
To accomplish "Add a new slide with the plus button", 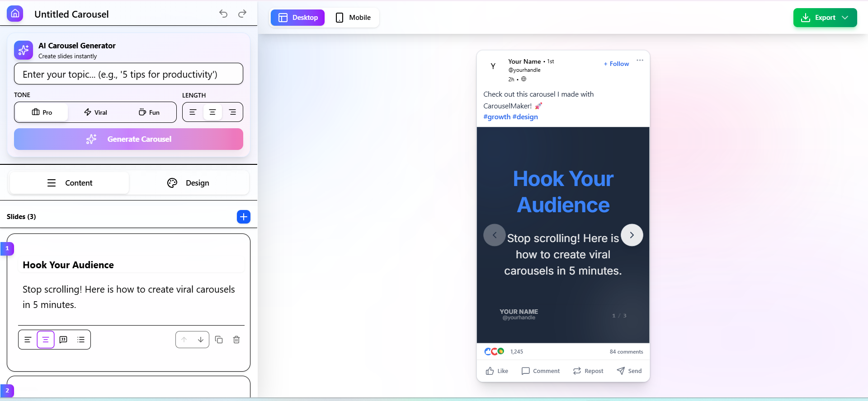I will coord(244,217).
